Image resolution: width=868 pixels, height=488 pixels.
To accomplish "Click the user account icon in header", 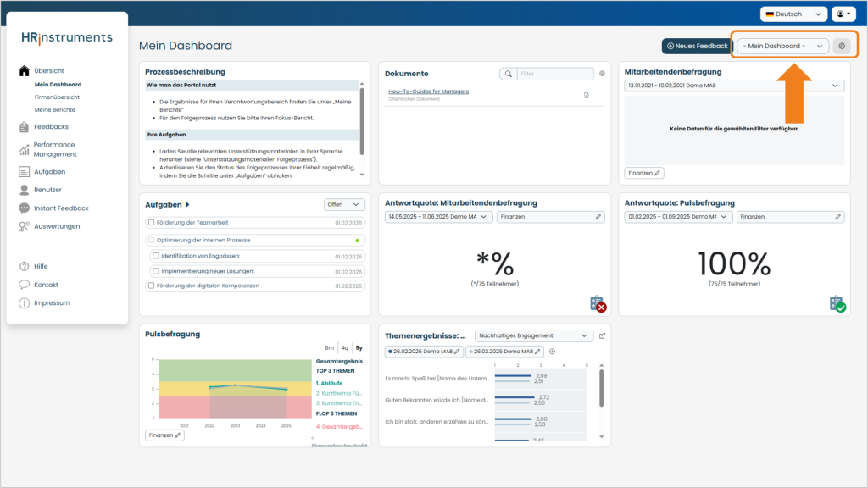I will [x=843, y=14].
